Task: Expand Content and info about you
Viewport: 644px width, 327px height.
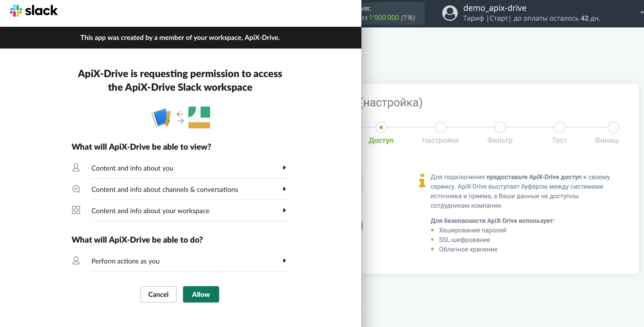Action: [190, 168]
